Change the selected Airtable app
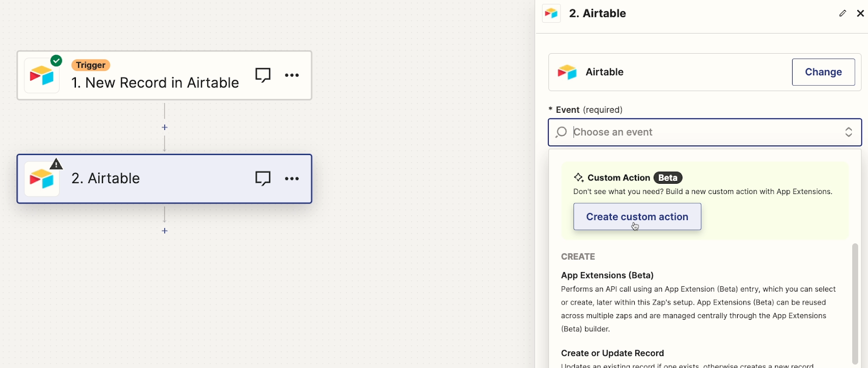Viewport: 868px width, 368px height. [x=823, y=72]
